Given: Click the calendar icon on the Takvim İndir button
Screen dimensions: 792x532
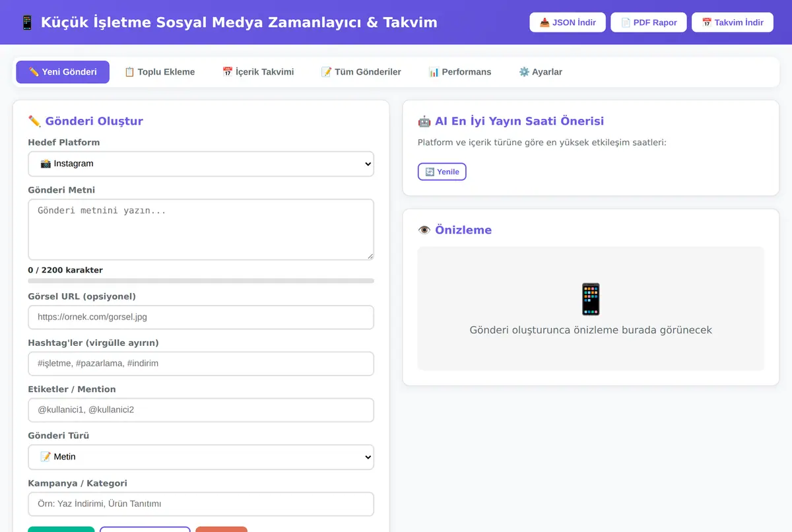Looking at the screenshot, I should [707, 22].
